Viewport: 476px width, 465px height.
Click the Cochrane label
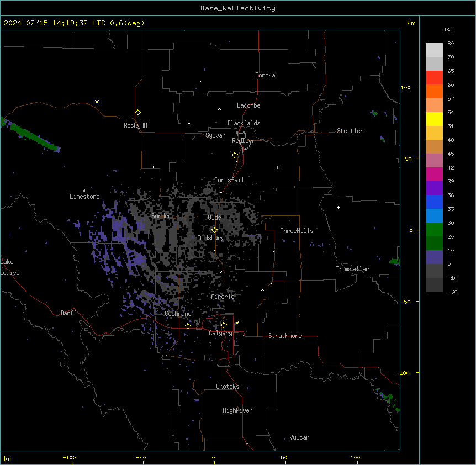pos(178,314)
